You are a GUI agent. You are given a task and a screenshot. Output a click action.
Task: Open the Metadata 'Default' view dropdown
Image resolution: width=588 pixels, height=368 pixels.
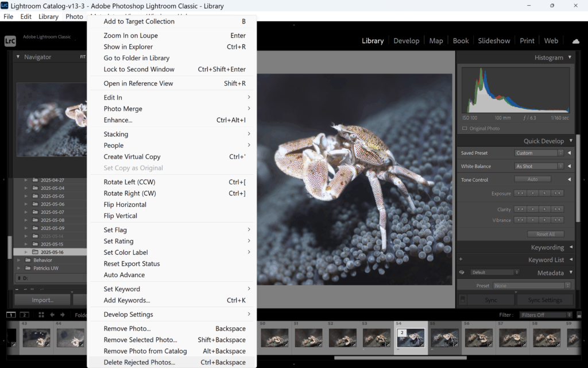pos(494,272)
